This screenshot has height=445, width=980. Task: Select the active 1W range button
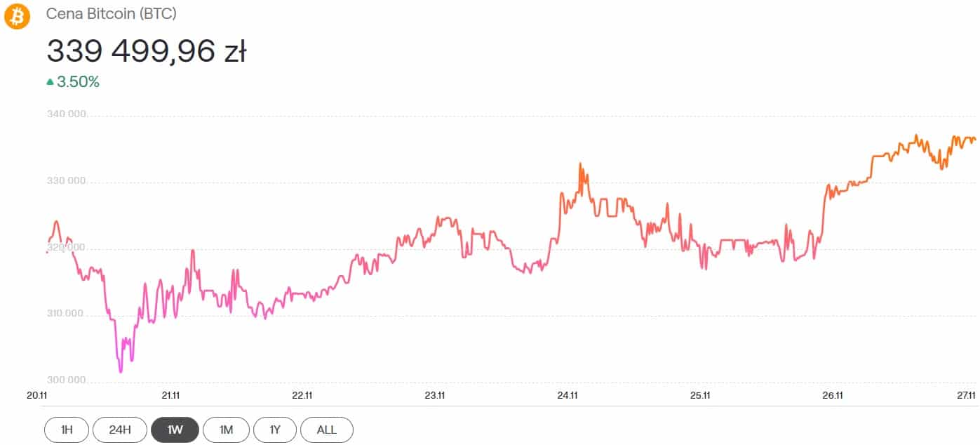(x=175, y=430)
